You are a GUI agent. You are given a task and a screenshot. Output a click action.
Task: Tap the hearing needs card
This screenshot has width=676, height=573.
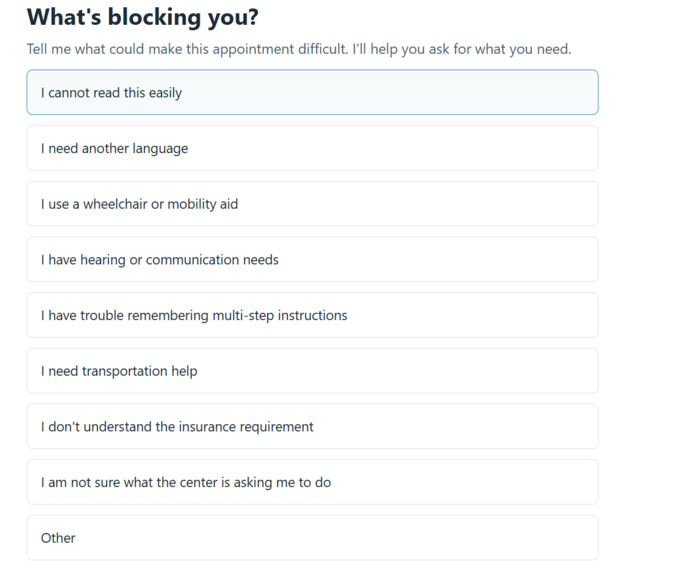click(312, 259)
